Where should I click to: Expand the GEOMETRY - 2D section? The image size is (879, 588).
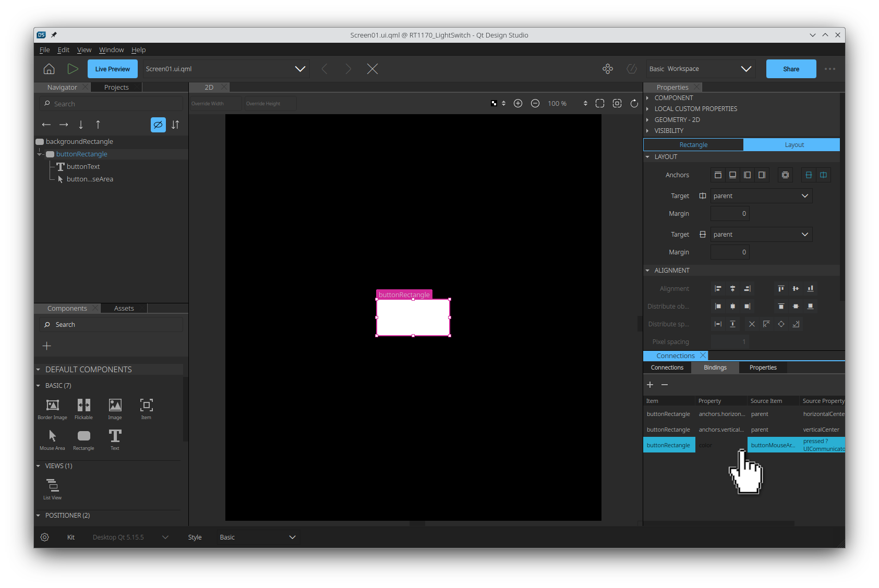click(x=677, y=120)
